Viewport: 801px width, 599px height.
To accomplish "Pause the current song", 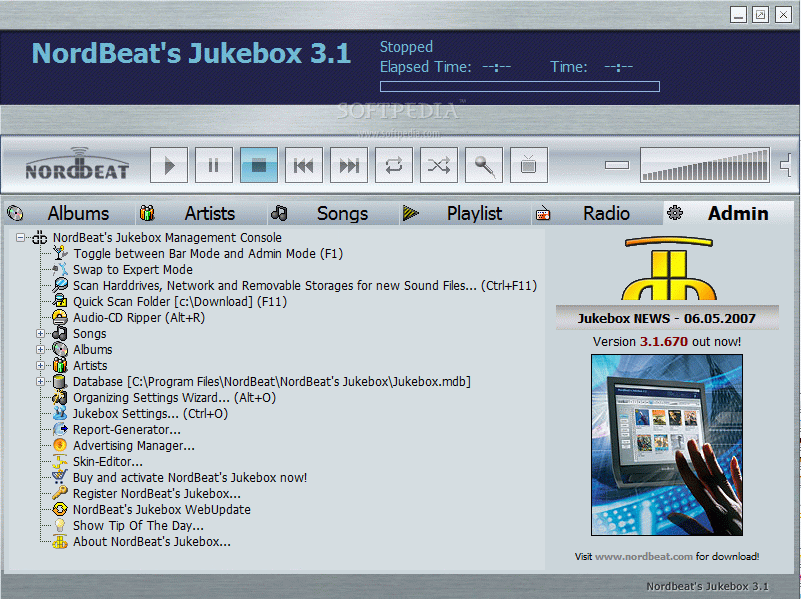I will 214,165.
